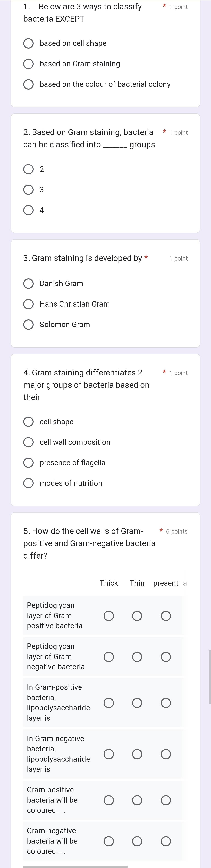Mark Gram-negative lipopolysaccharide row under Thick
Screen dimensions: 211x868
pyautogui.click(x=109, y=754)
